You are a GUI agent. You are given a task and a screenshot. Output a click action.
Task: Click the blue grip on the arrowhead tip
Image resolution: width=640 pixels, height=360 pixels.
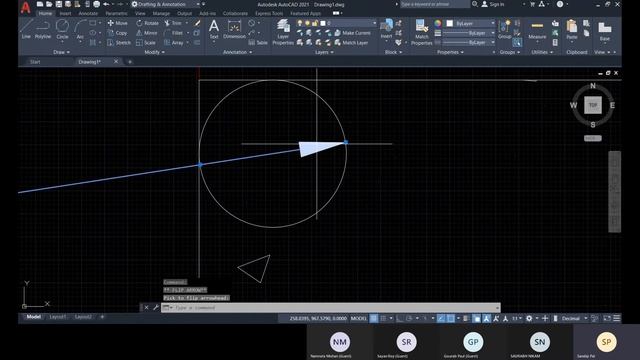(346, 142)
